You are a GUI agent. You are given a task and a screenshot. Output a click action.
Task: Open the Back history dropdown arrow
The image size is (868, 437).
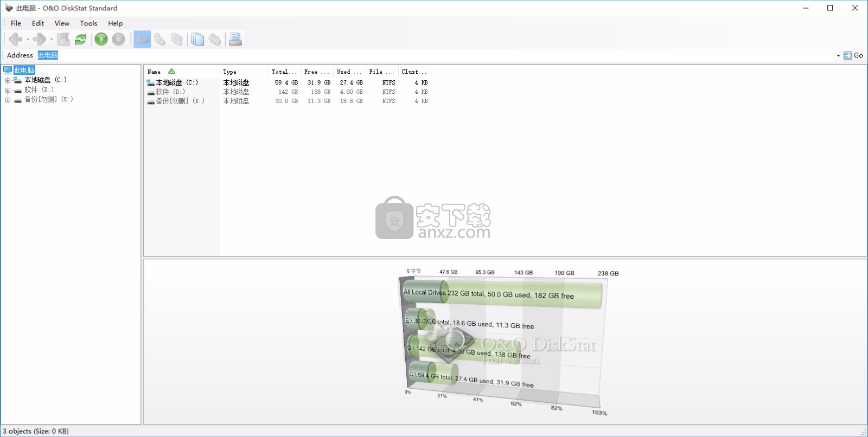click(x=28, y=39)
